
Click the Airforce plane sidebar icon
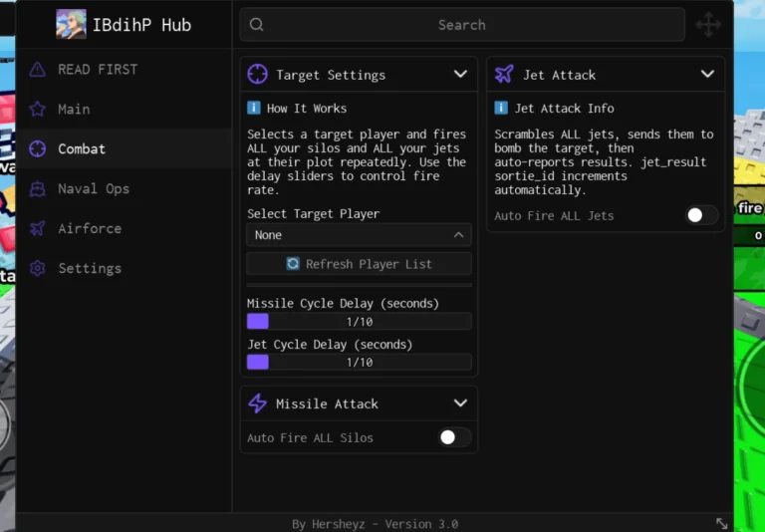tap(38, 228)
